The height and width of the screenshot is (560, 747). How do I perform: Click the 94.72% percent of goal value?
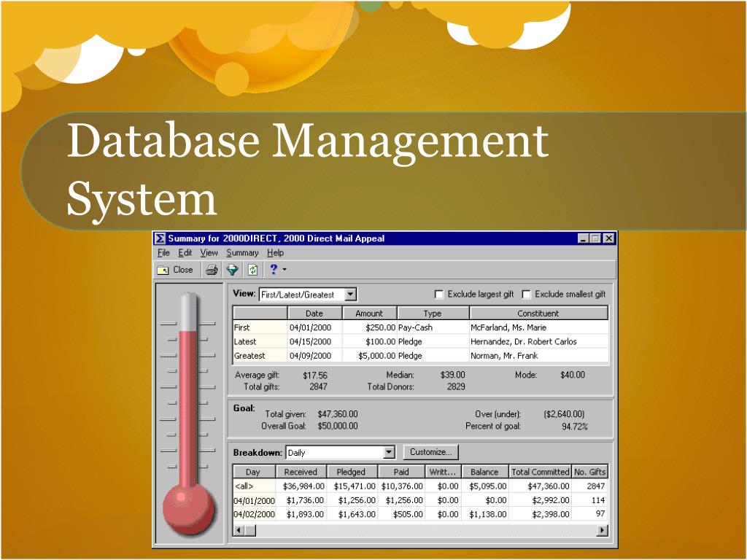(x=575, y=427)
